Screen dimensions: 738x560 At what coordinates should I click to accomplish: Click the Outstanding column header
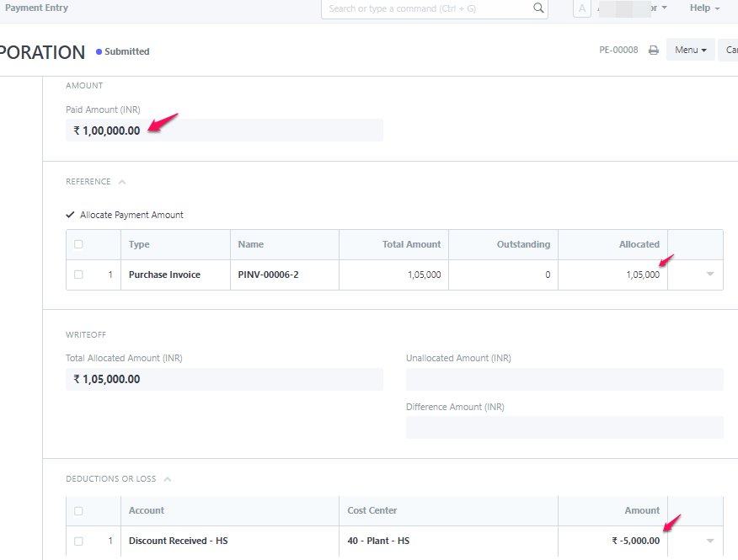pyautogui.click(x=504, y=245)
